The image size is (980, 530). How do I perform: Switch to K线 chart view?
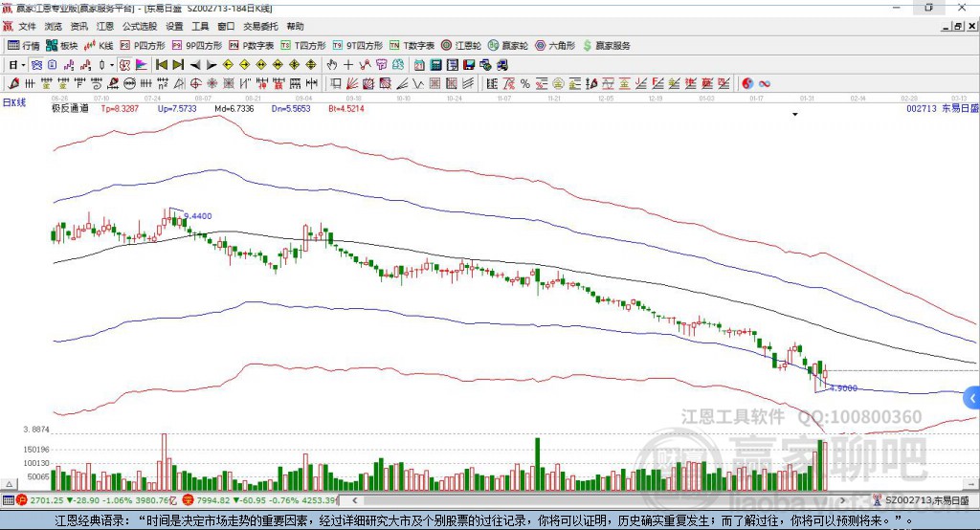[99, 46]
